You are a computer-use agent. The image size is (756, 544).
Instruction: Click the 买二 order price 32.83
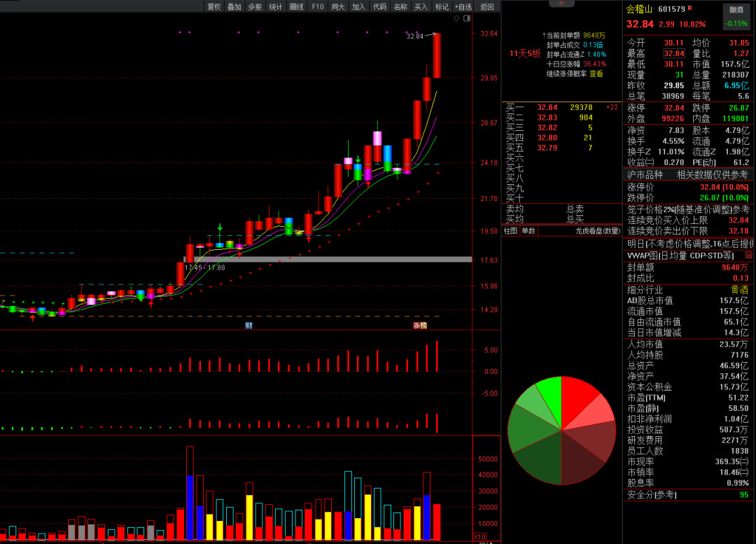[x=547, y=118]
